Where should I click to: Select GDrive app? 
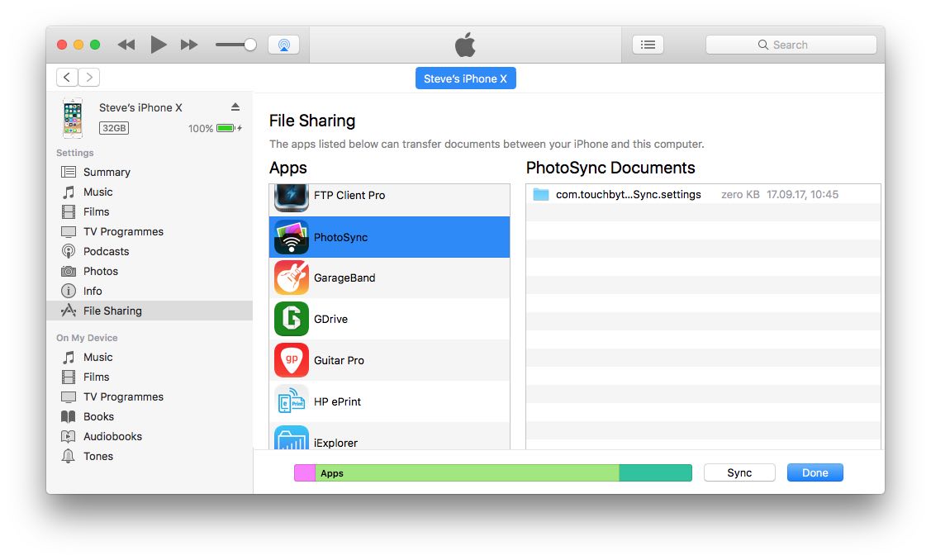[390, 319]
